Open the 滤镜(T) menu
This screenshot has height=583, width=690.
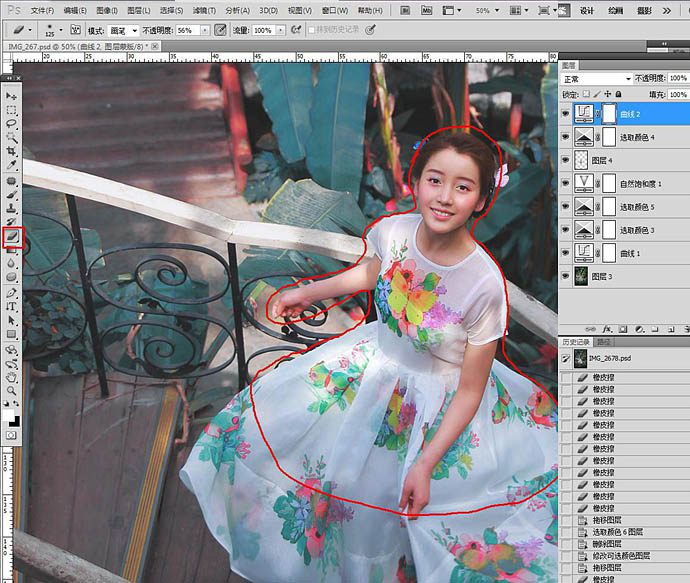205,10
